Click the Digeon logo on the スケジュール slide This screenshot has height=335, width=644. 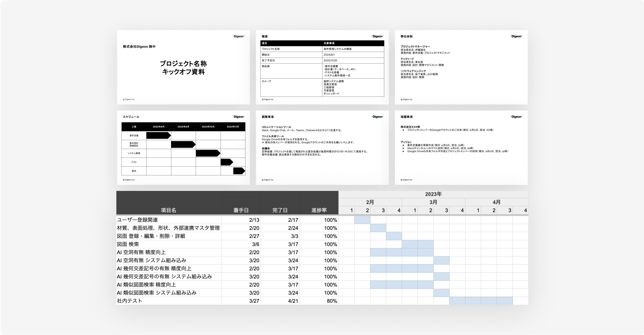[238, 117]
